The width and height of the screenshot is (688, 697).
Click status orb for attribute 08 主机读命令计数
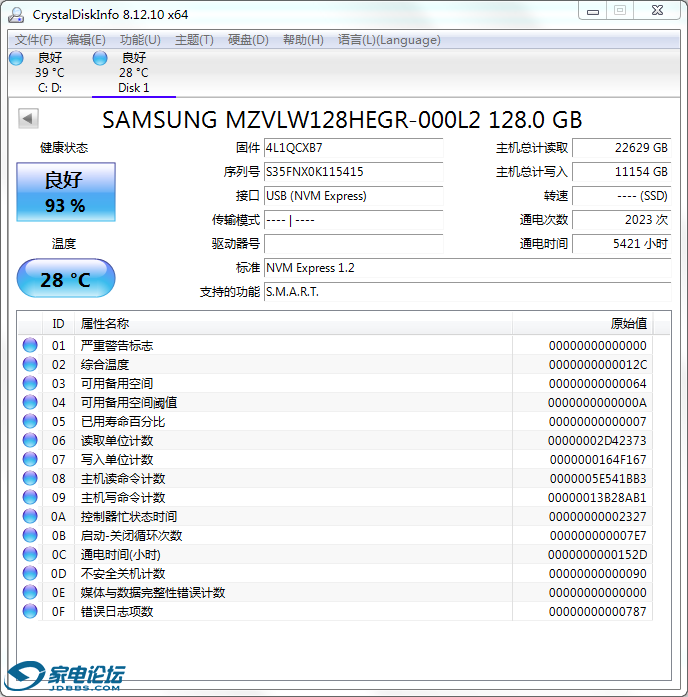pyautogui.click(x=30, y=478)
